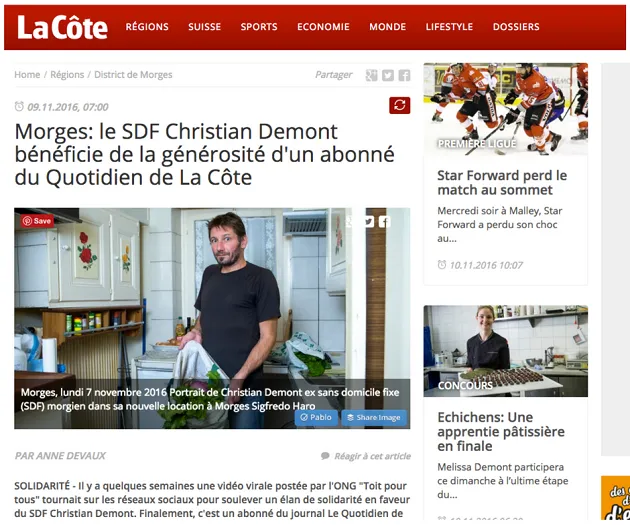Open the SPORTS menu
630x525 pixels.
[x=259, y=27]
